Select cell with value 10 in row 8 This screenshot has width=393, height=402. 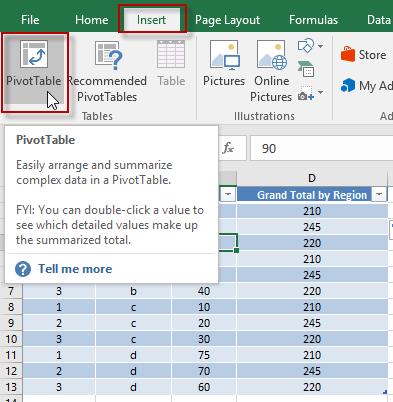coord(204,307)
